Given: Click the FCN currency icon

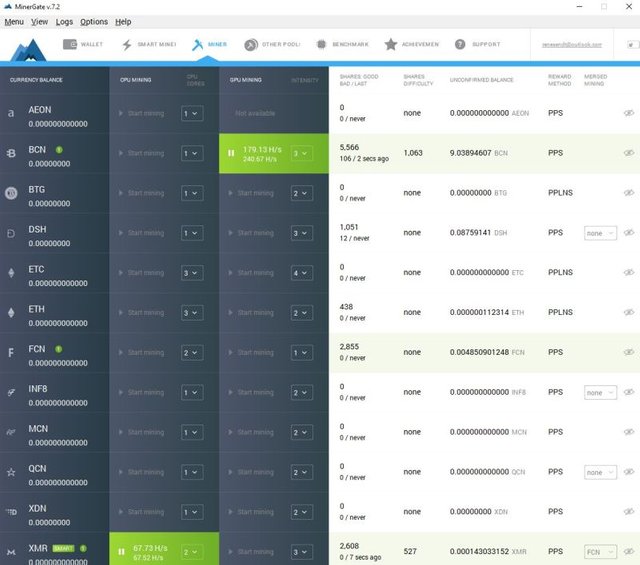Looking at the screenshot, I should click(11, 352).
